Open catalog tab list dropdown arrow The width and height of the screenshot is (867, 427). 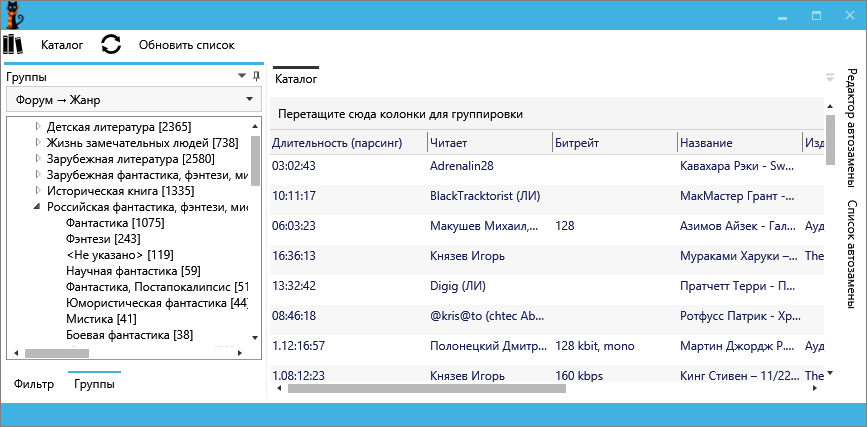[x=829, y=78]
